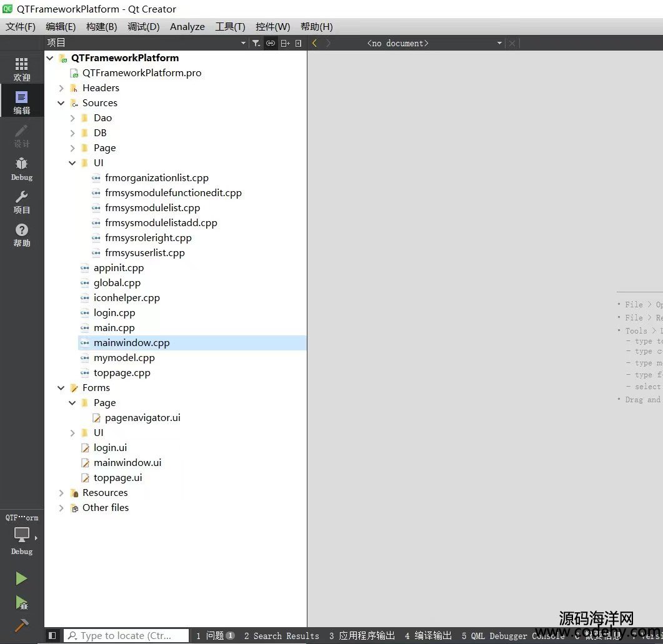This screenshot has width=663, height=644.
Task: Select mainwindow.ui form file
Action: point(127,463)
